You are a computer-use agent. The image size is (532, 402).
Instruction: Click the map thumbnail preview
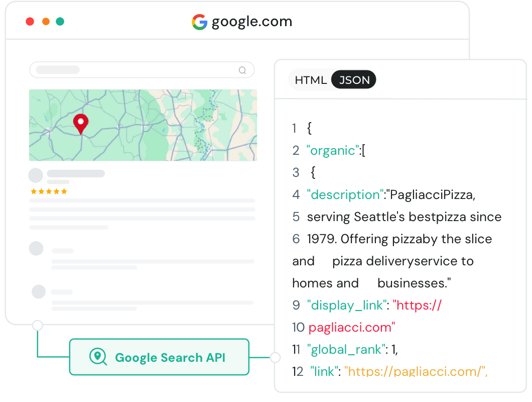click(x=143, y=124)
